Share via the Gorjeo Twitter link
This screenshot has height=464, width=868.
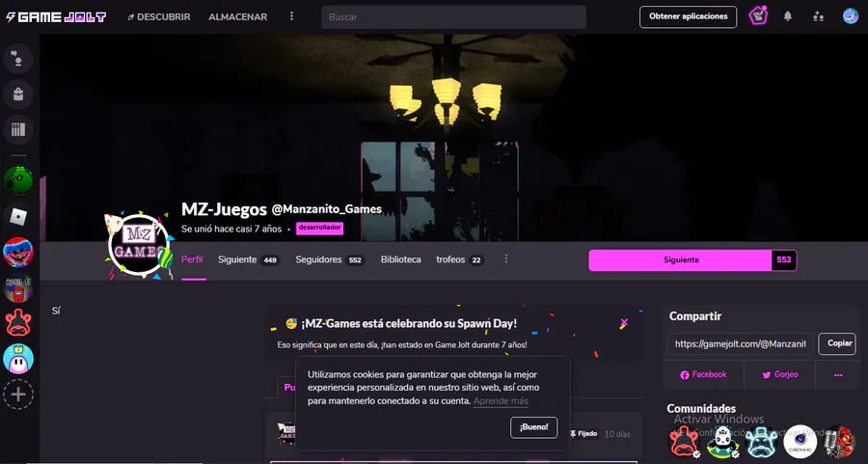(780, 375)
